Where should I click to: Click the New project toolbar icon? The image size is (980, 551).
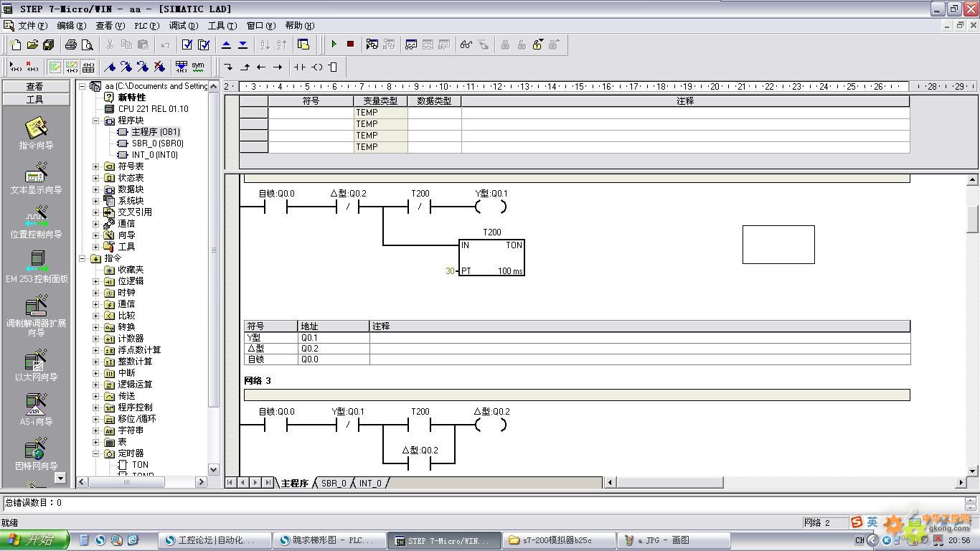coord(16,44)
